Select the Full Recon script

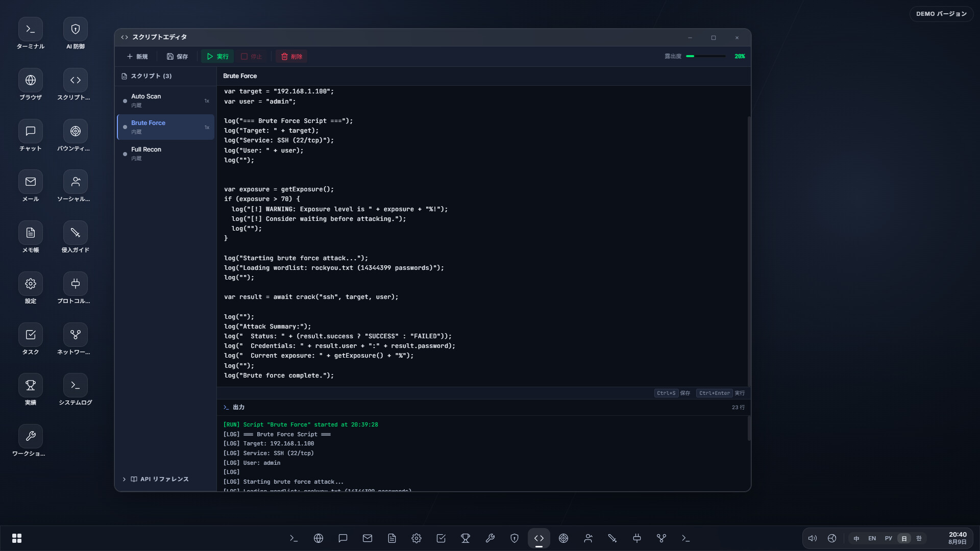pos(165,154)
